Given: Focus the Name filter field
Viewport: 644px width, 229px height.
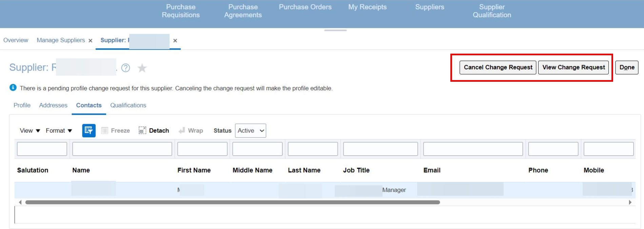Looking at the screenshot, I should click(x=122, y=149).
